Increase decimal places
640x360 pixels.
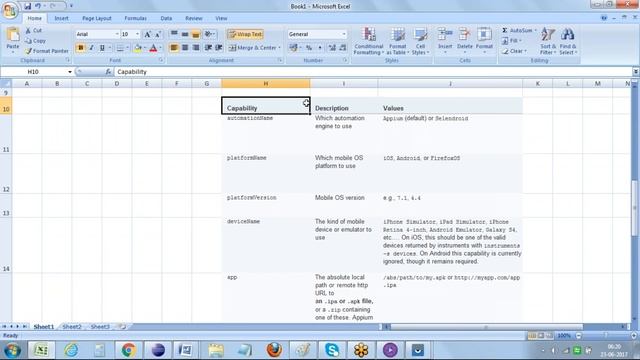pyautogui.click(x=332, y=48)
